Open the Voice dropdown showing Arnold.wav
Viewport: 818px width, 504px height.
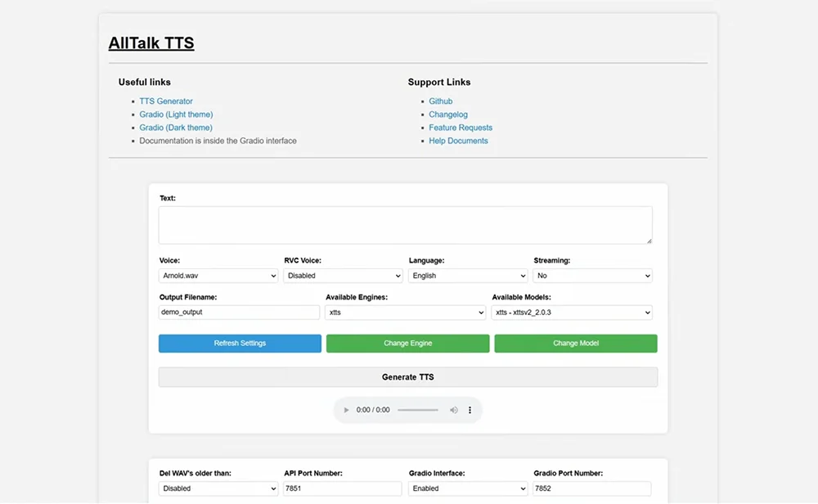pos(218,276)
